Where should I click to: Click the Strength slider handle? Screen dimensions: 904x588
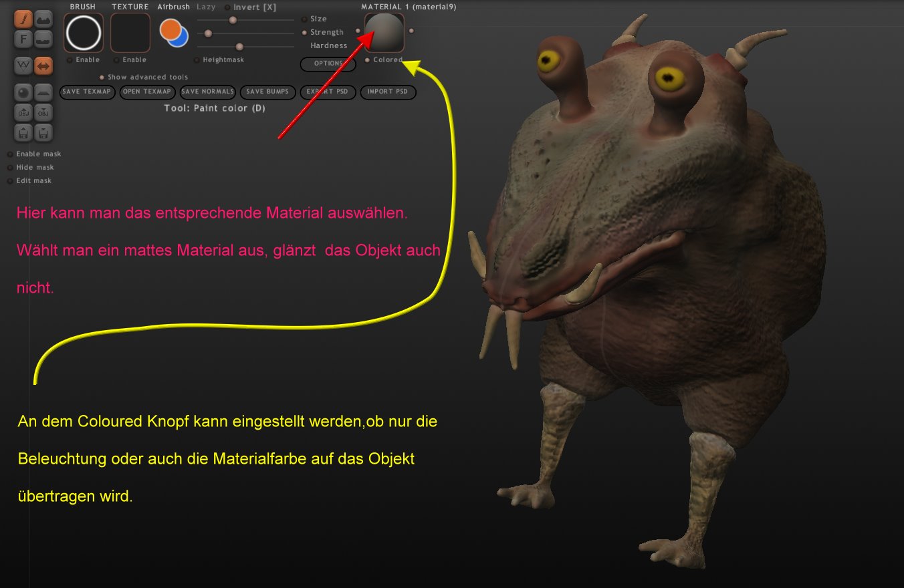[x=208, y=33]
